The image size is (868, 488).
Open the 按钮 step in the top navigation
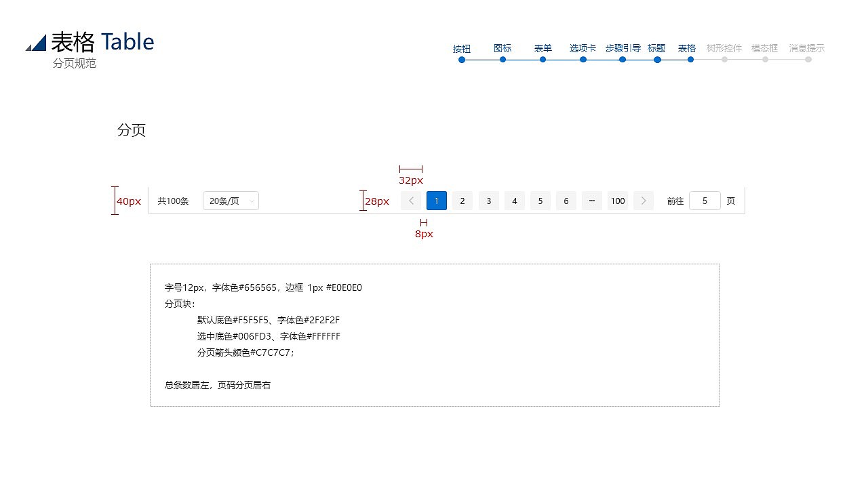[462, 49]
